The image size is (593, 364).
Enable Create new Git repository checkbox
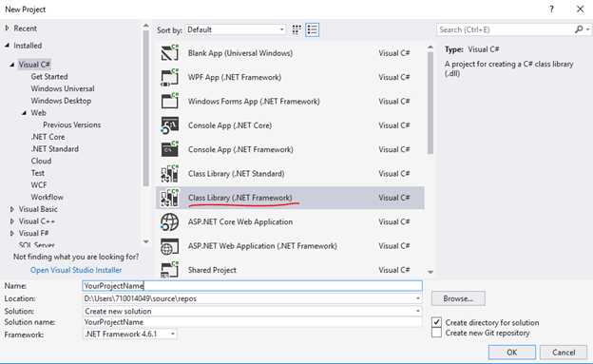click(x=436, y=333)
